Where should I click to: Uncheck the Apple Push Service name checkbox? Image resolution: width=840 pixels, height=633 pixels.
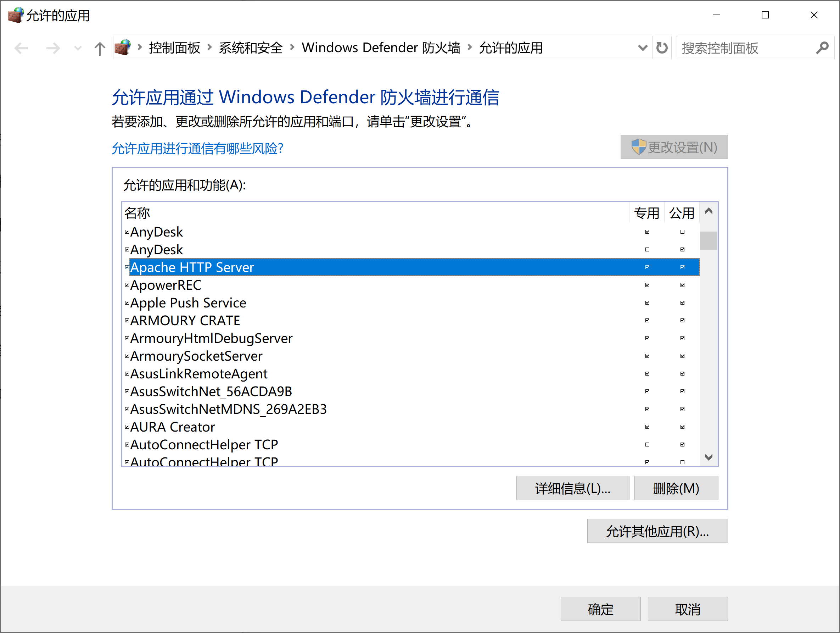pos(127,303)
